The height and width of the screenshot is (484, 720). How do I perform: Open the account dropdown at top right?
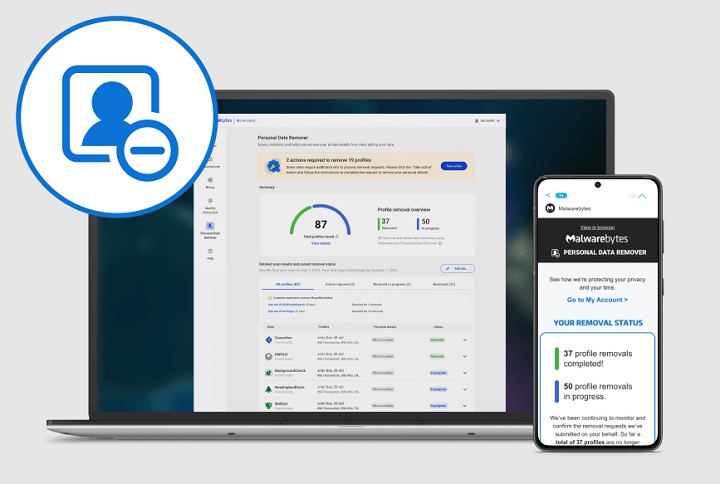487,120
